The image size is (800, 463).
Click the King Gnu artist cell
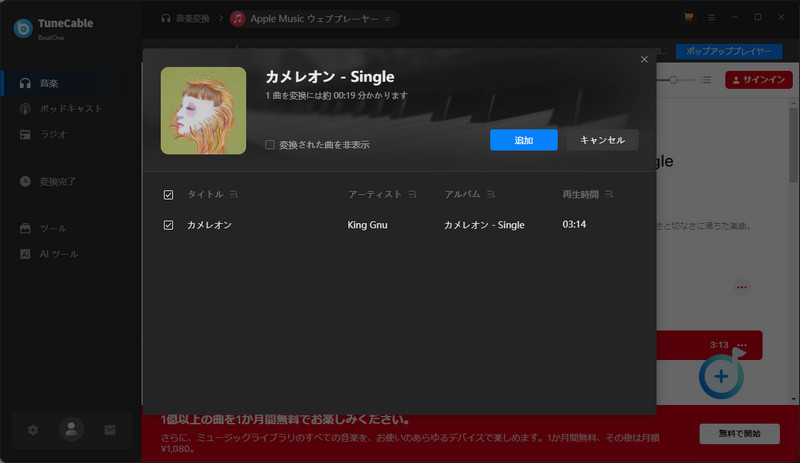(367, 225)
